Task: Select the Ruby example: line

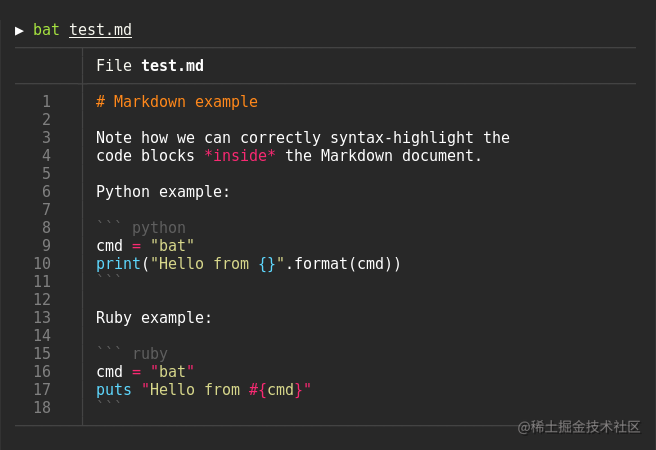Action: [x=154, y=318]
